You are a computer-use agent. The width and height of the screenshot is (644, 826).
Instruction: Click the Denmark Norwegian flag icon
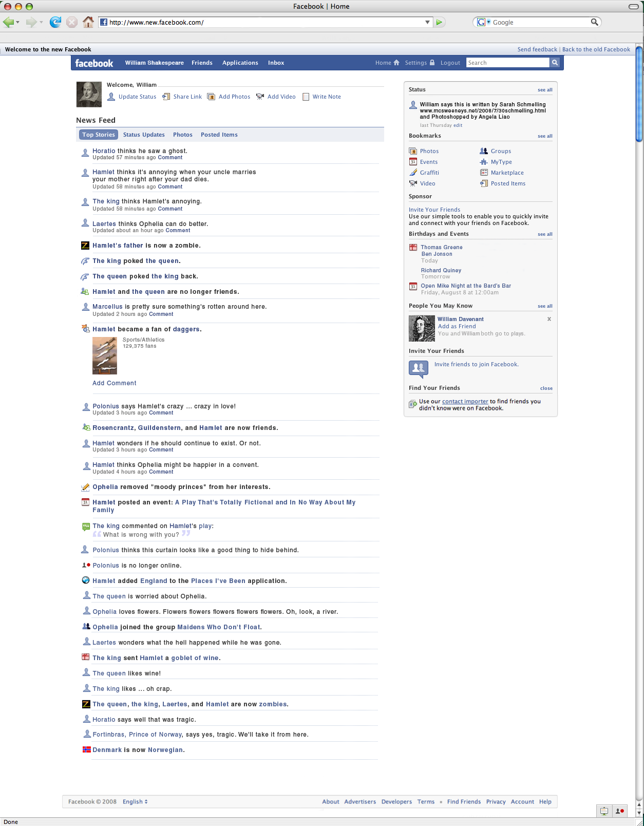[x=86, y=750]
